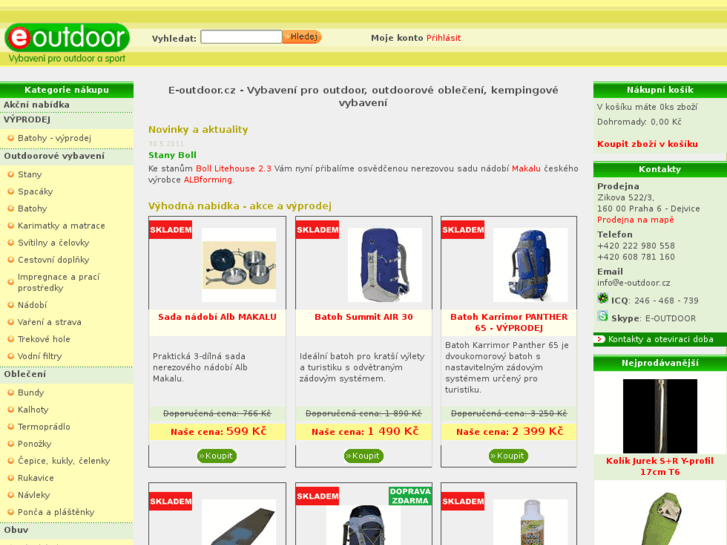Viewport: 727px width, 545px height.
Task: Click the Naše cena: 599 Kč price
Action: tap(218, 432)
